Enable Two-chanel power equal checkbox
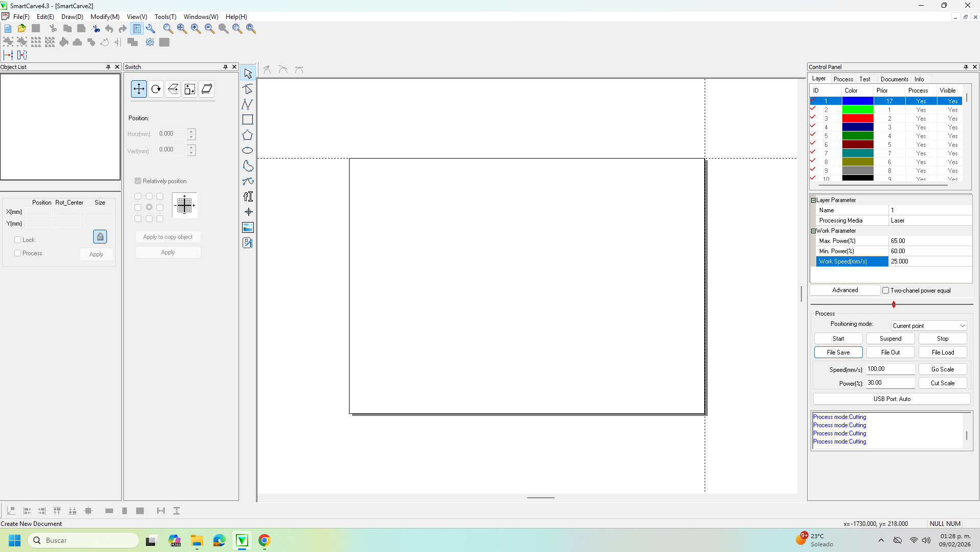The image size is (980, 552). click(x=886, y=291)
